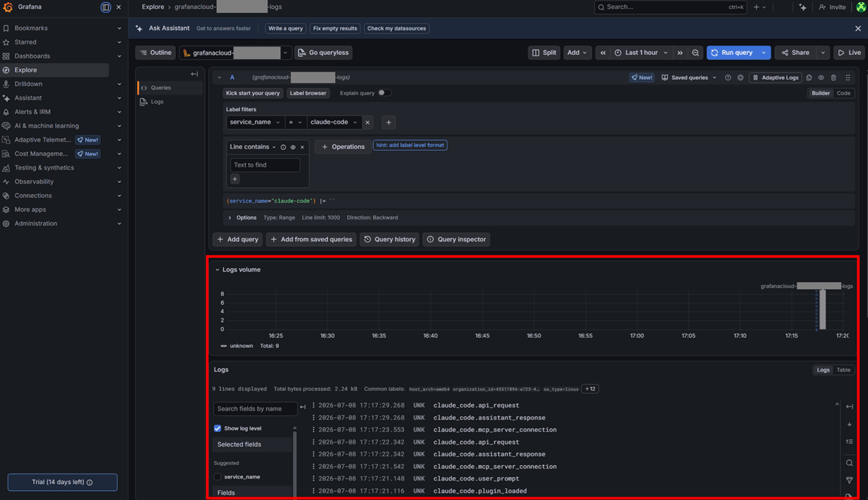Click the Text to find field
This screenshot has width=868, height=500.
point(265,165)
